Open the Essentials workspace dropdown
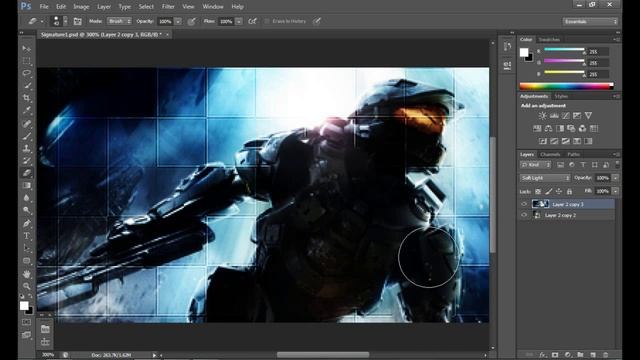Image resolution: width=640 pixels, height=360 pixels. tap(590, 22)
